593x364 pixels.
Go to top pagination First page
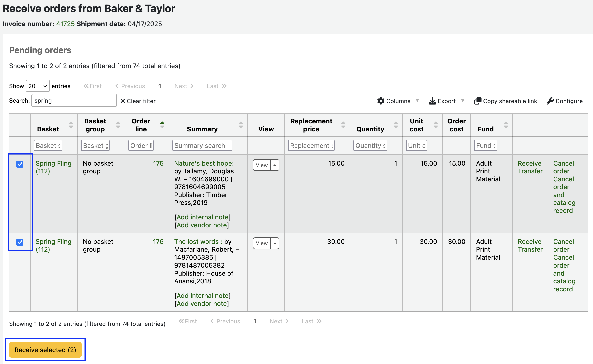click(x=93, y=86)
